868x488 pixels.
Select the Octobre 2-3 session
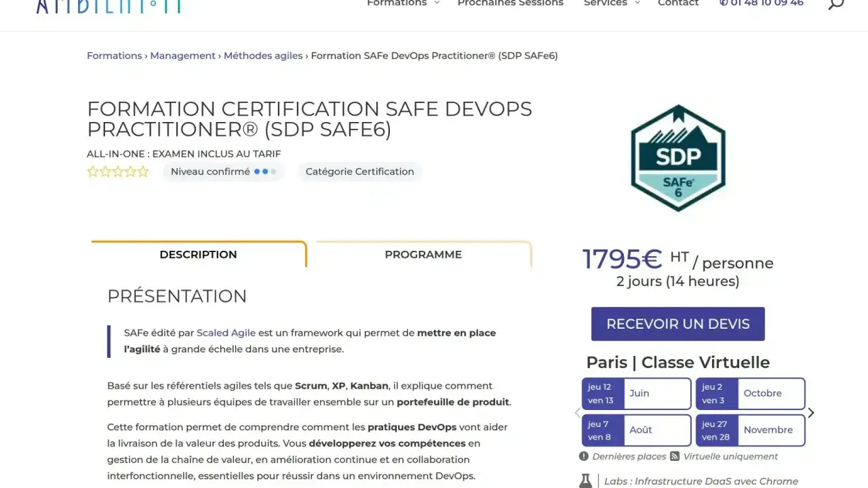[x=751, y=394]
